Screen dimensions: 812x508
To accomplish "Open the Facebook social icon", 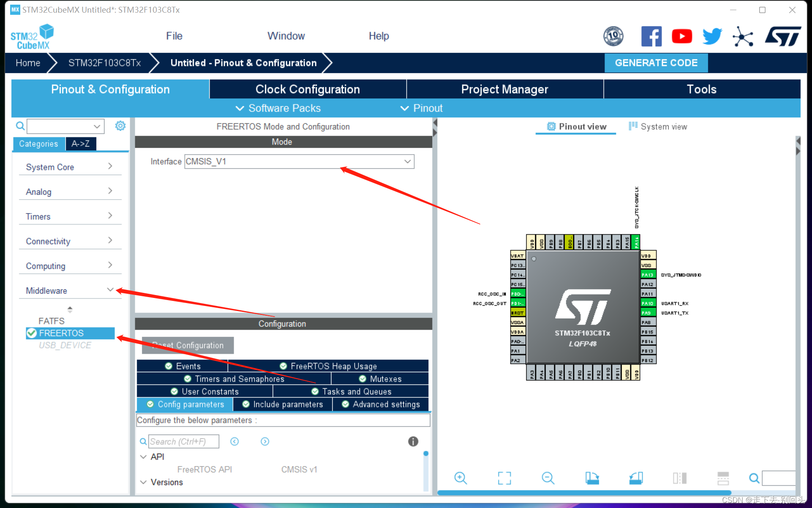I will (652, 36).
